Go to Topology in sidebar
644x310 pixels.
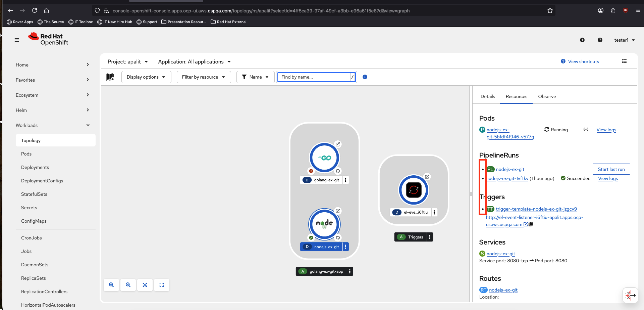click(56, 140)
